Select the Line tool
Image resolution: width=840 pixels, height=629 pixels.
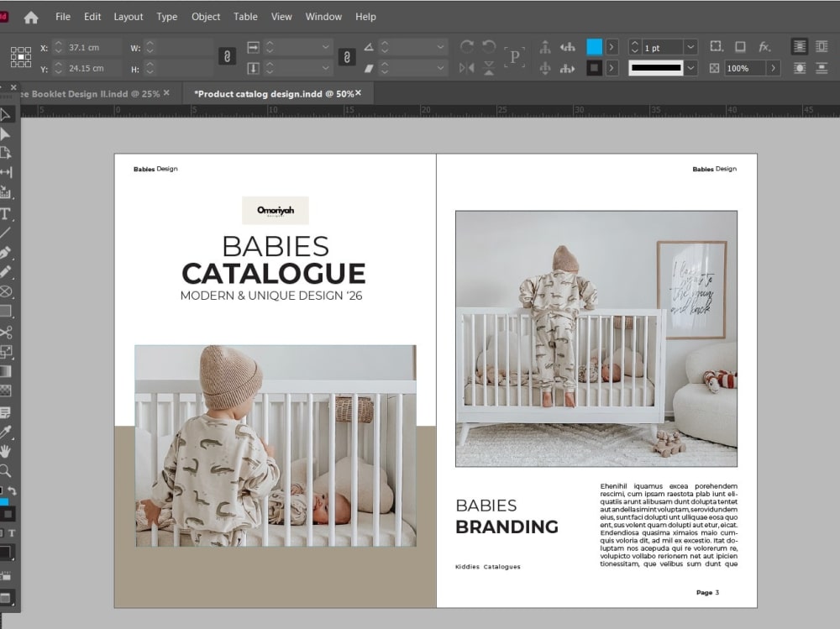click(5, 233)
